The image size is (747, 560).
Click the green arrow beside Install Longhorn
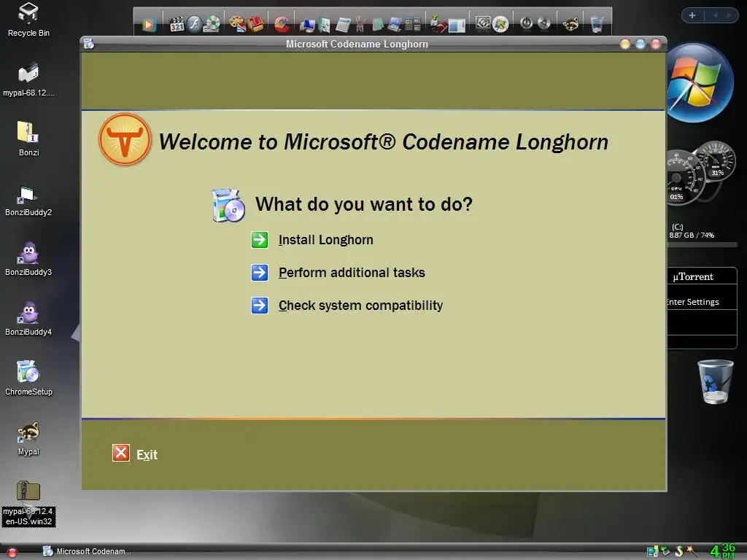[x=260, y=239]
